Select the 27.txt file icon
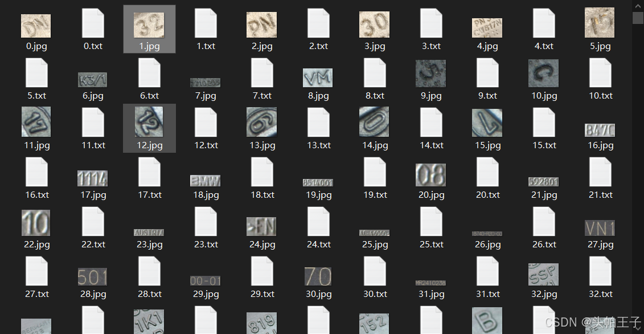 [x=36, y=271]
